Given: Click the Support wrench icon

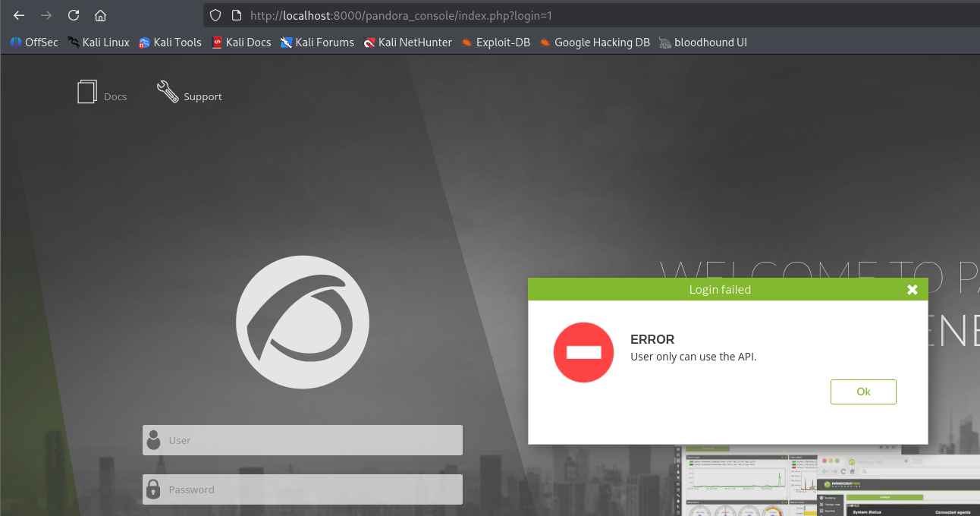Looking at the screenshot, I should 168,92.
